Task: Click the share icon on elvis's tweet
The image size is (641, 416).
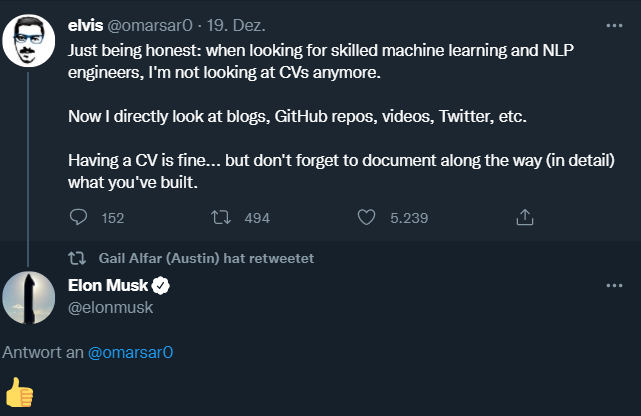Action: (523, 217)
